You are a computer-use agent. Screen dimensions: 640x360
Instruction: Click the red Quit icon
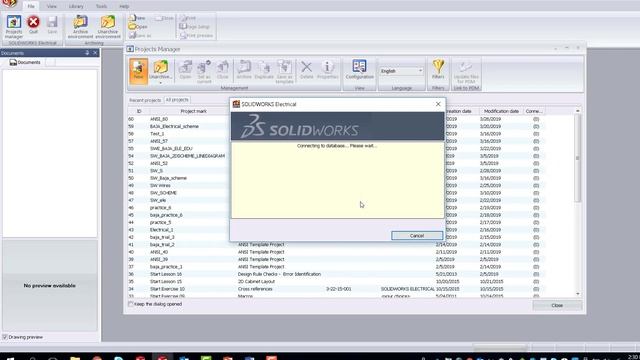pos(33,24)
